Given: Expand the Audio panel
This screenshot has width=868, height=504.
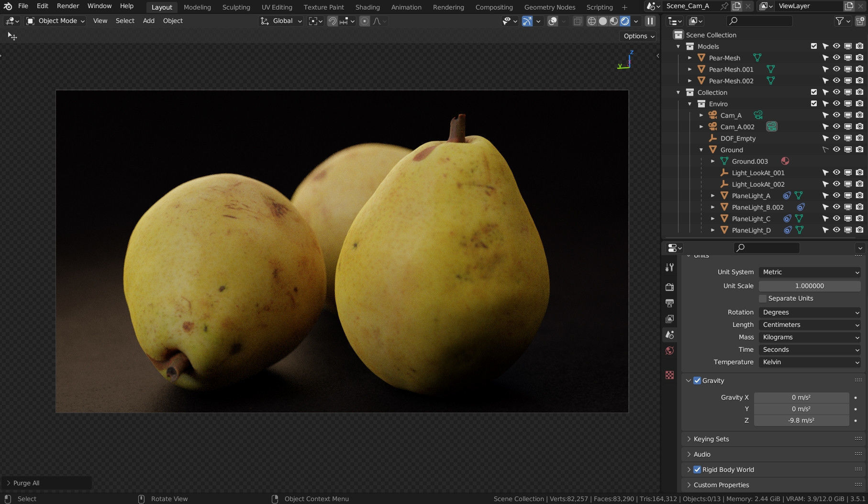Looking at the screenshot, I should pos(702,455).
